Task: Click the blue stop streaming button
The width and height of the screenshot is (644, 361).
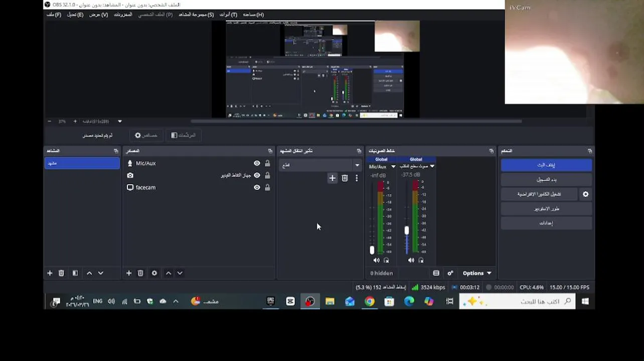Action: point(546,165)
